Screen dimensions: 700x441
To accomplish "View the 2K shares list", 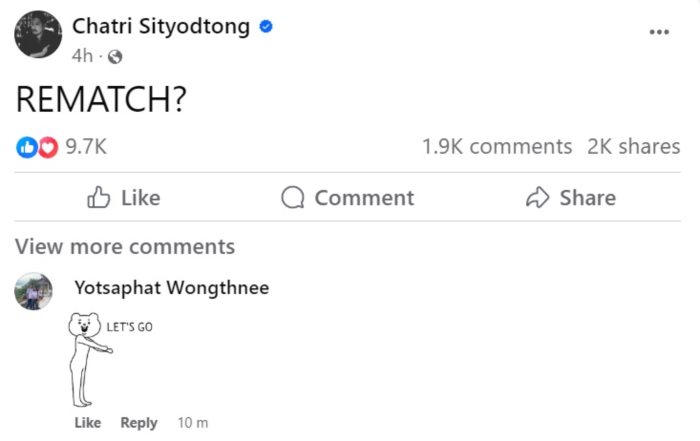I will 633,147.
